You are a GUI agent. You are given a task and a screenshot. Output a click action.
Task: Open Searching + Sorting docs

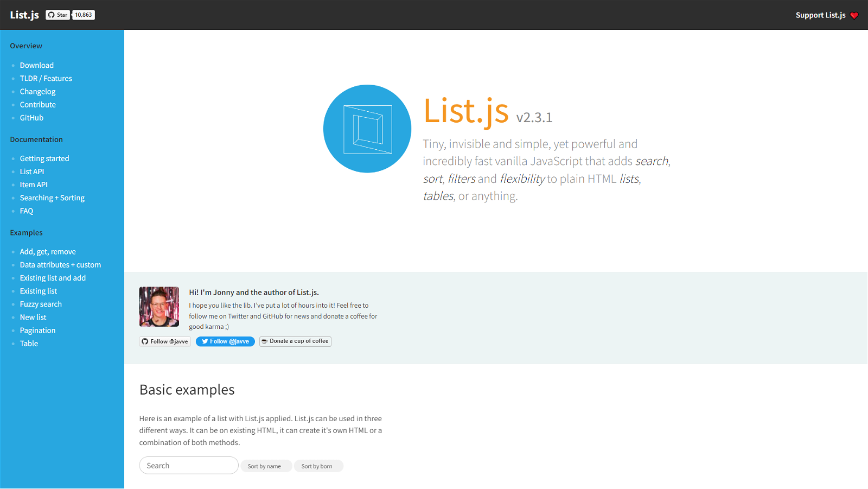tap(52, 198)
